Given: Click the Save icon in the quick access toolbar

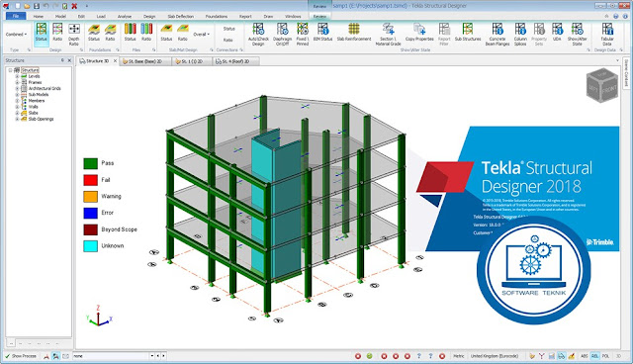Looking at the screenshot, I should tap(37, 6).
